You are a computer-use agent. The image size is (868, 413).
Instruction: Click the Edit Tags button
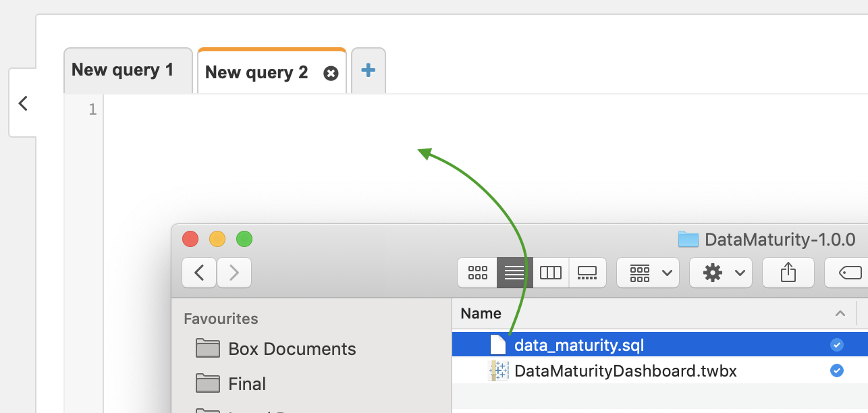click(x=848, y=273)
